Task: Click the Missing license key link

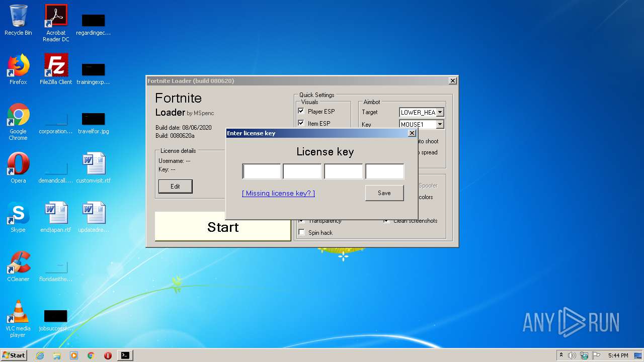Action: [x=278, y=193]
